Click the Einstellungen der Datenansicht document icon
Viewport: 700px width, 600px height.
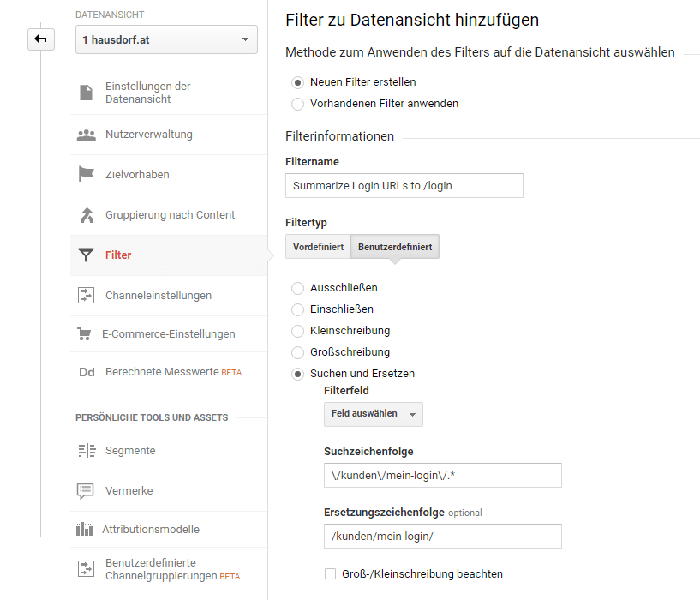click(86, 93)
